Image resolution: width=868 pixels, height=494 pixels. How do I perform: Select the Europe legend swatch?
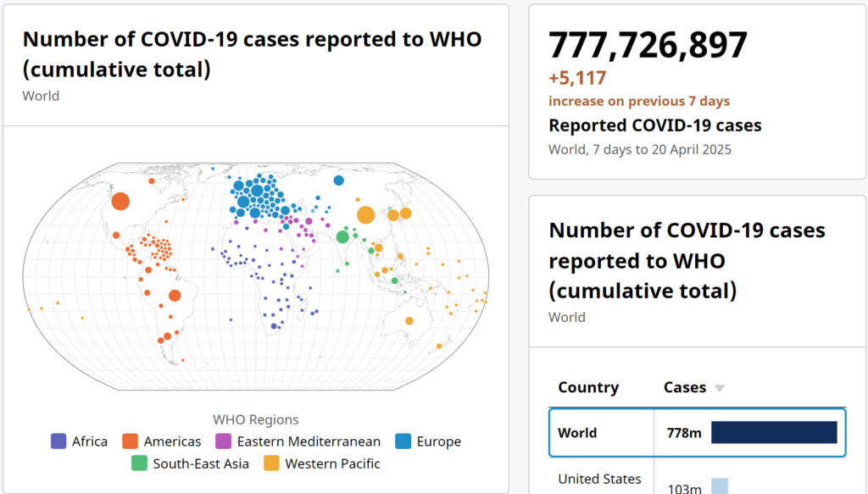pos(403,441)
